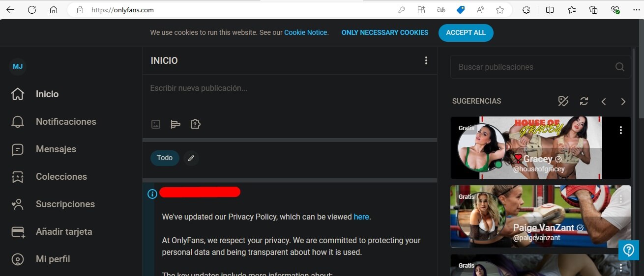
Task: Open the MJ profile avatar
Action: 18,66
